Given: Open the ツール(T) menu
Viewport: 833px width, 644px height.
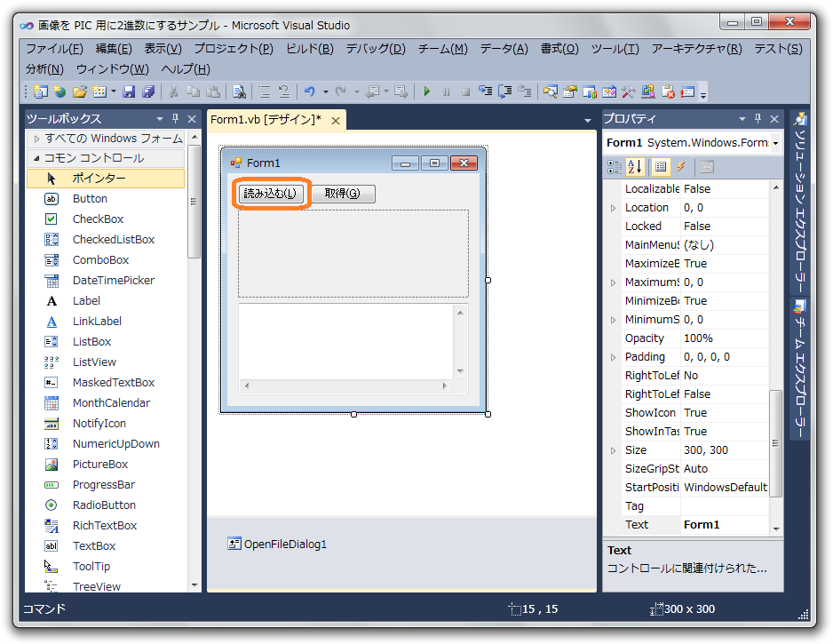Looking at the screenshot, I should click(x=615, y=49).
